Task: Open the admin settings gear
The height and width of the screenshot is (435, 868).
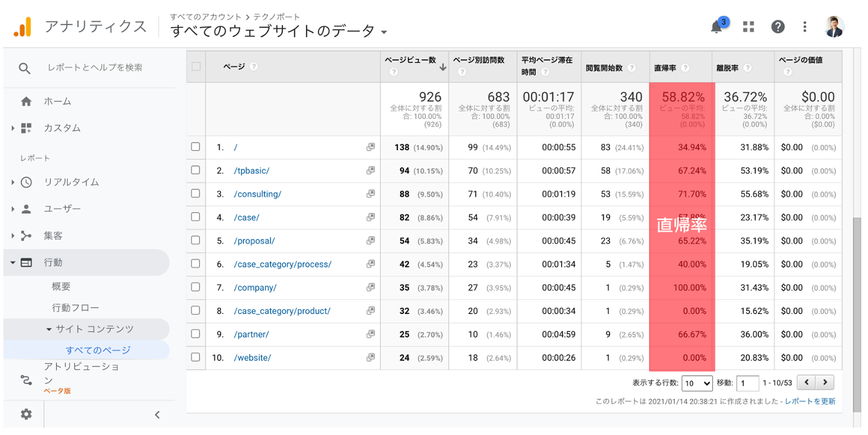Action: [x=26, y=414]
